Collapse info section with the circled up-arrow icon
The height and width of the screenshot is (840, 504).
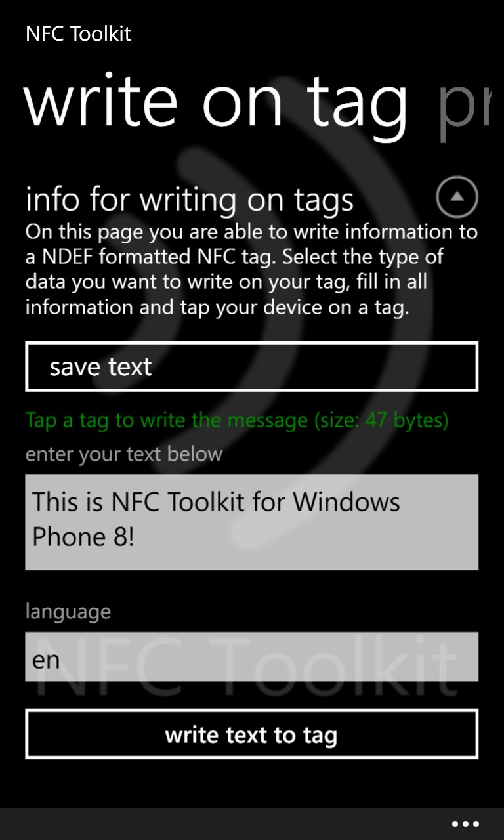point(457,196)
